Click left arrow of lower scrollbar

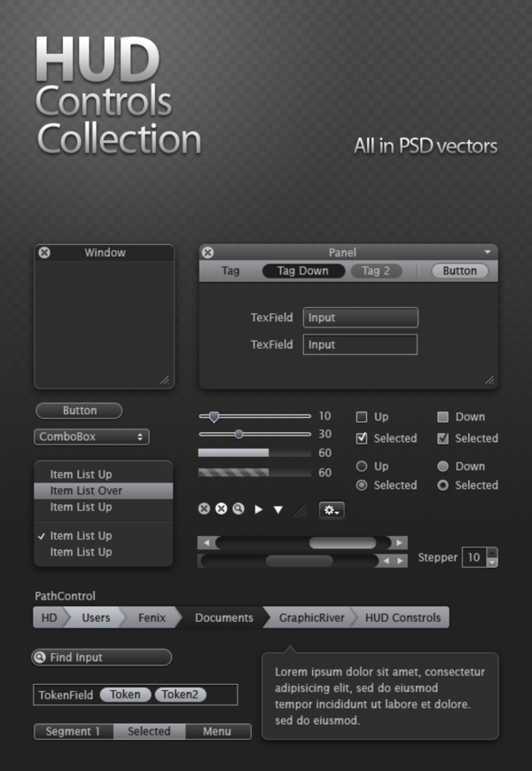pyautogui.click(x=387, y=561)
